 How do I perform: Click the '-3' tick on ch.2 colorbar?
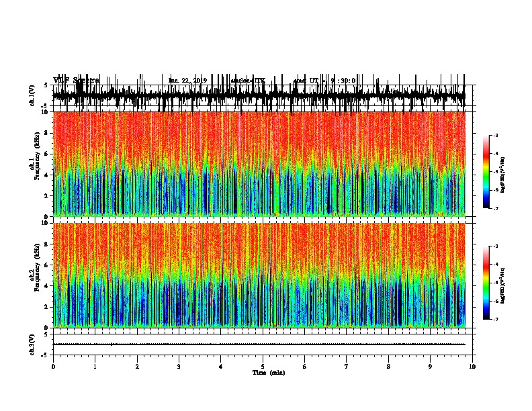[x=496, y=246]
